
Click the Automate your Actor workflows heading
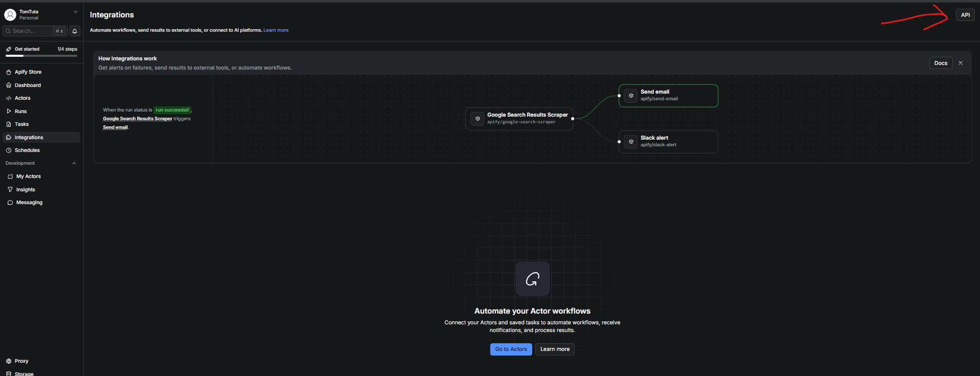(532, 311)
